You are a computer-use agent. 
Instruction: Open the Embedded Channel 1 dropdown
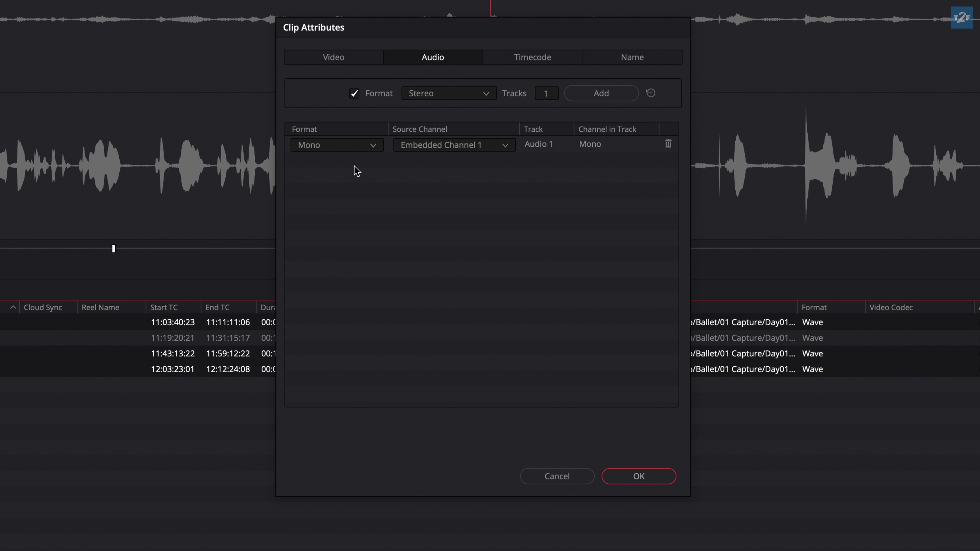[x=454, y=145]
